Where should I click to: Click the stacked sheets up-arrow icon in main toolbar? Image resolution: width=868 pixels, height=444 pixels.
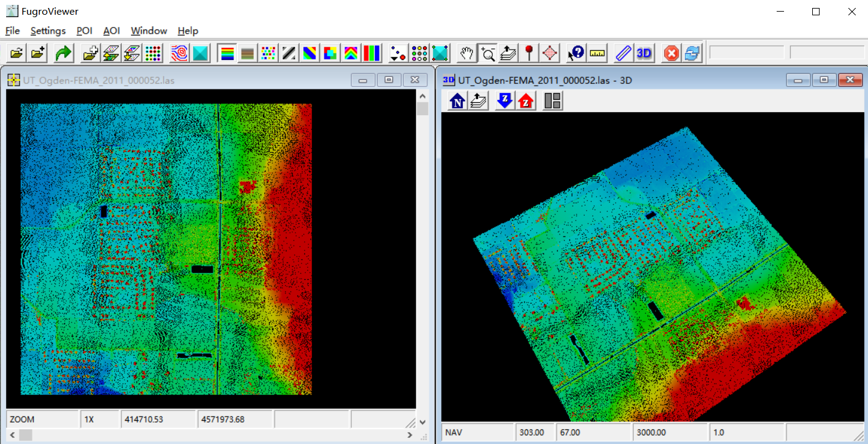(x=508, y=53)
